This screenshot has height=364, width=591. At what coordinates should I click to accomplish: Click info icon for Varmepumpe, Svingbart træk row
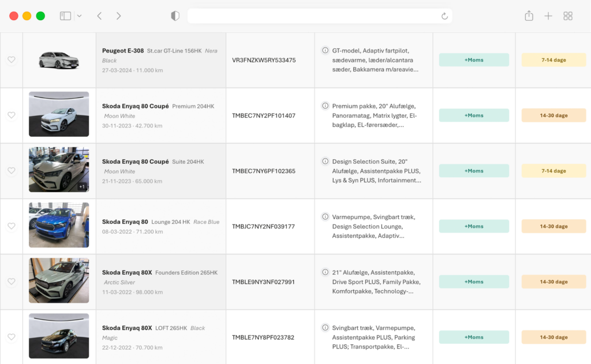click(x=325, y=217)
